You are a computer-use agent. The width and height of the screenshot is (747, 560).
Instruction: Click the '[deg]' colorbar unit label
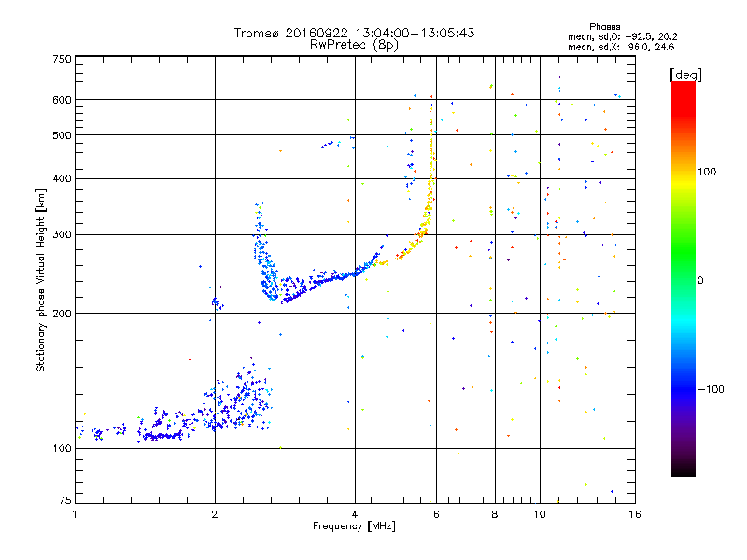click(x=685, y=75)
